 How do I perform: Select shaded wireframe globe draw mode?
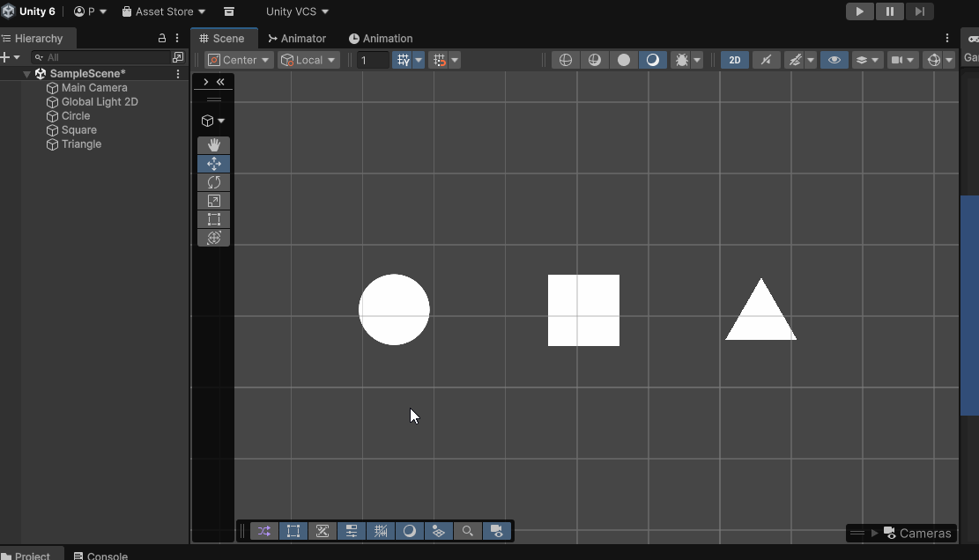pyautogui.click(x=595, y=60)
